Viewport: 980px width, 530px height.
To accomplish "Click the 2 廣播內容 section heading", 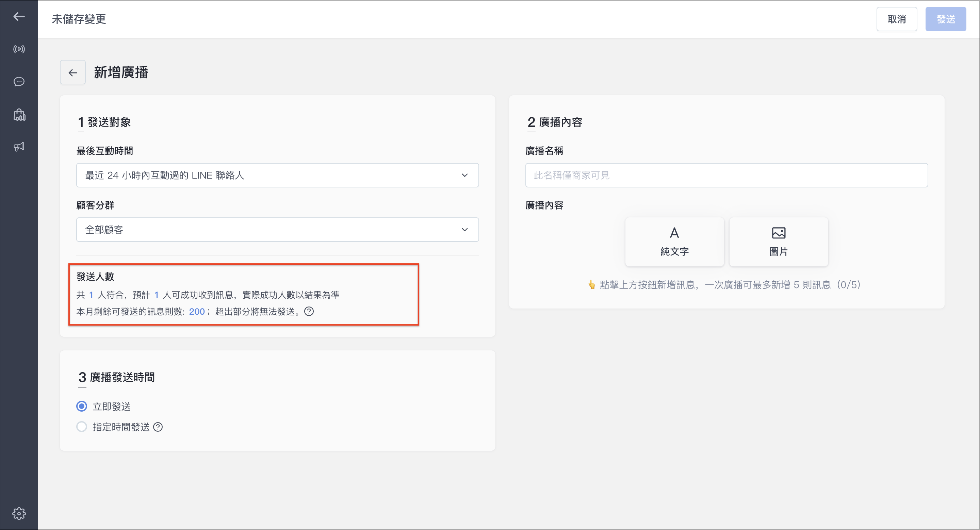I will coord(555,122).
